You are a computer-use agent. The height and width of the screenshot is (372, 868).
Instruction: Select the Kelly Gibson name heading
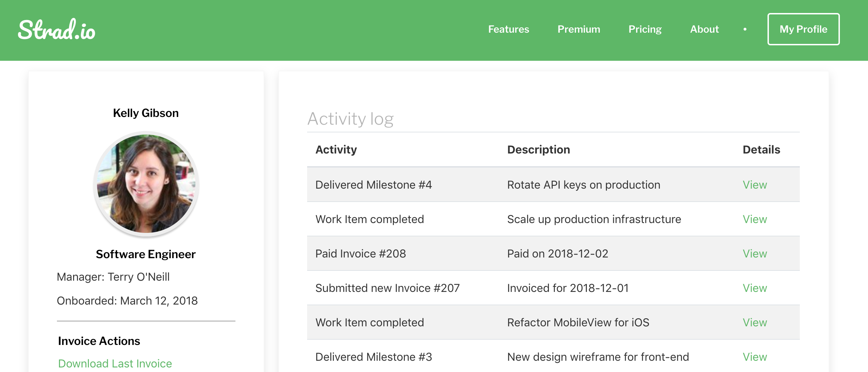pos(146,113)
